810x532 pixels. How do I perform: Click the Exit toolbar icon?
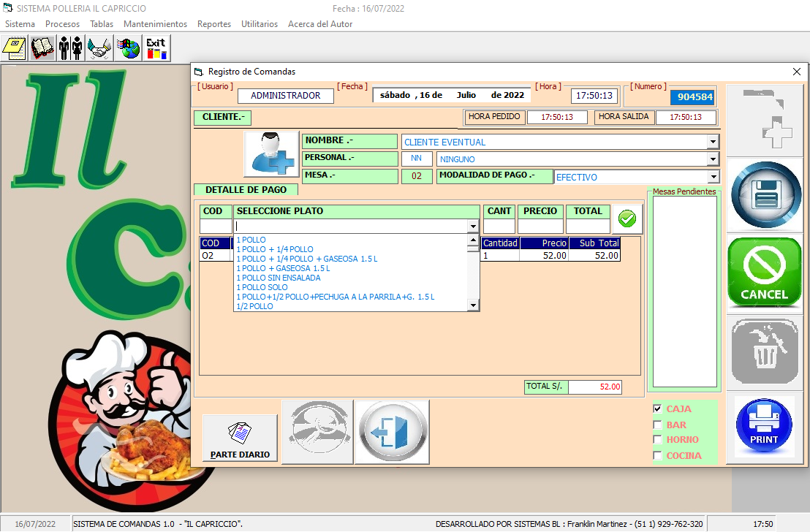pos(156,48)
